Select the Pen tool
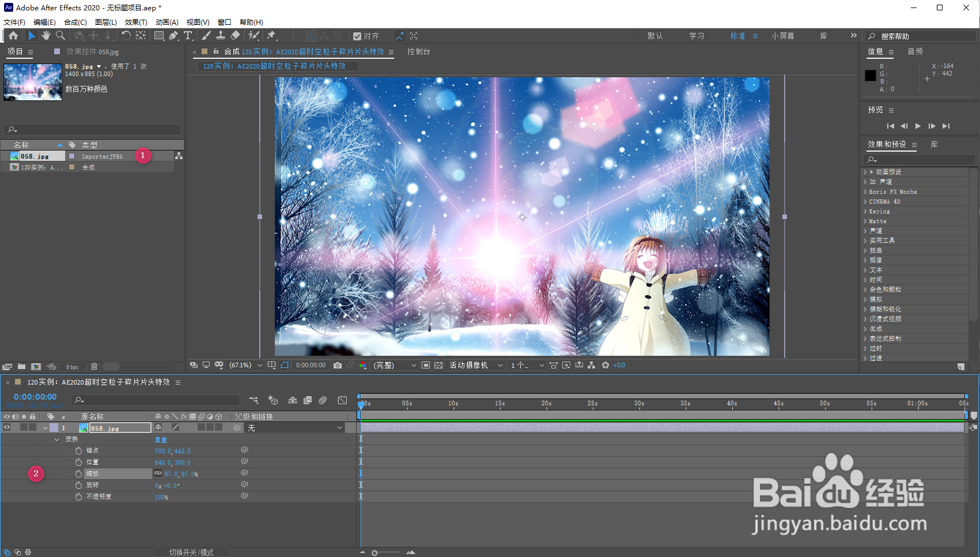Image resolution: width=980 pixels, height=557 pixels. pos(173,36)
